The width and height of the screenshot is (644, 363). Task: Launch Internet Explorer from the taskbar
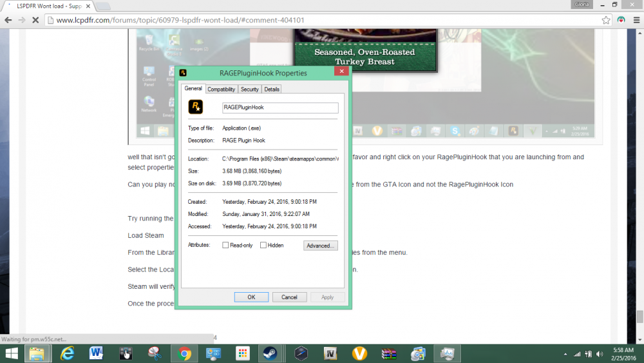68,353
